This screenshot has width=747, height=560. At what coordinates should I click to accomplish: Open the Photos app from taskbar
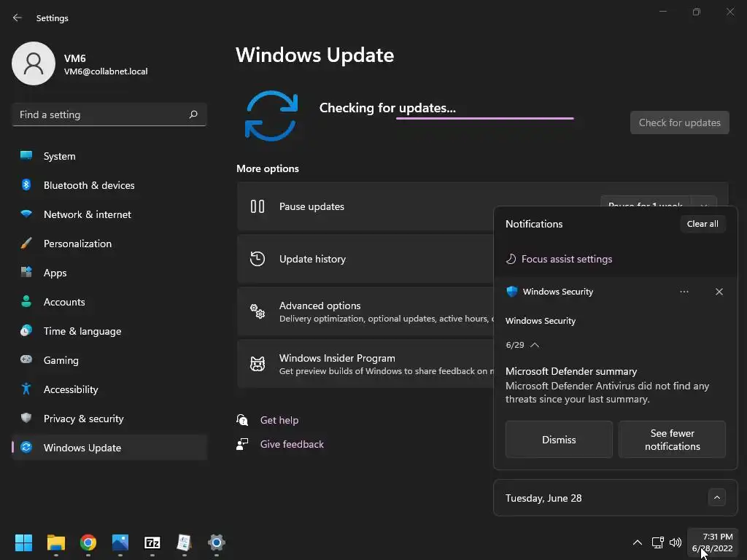120,542
